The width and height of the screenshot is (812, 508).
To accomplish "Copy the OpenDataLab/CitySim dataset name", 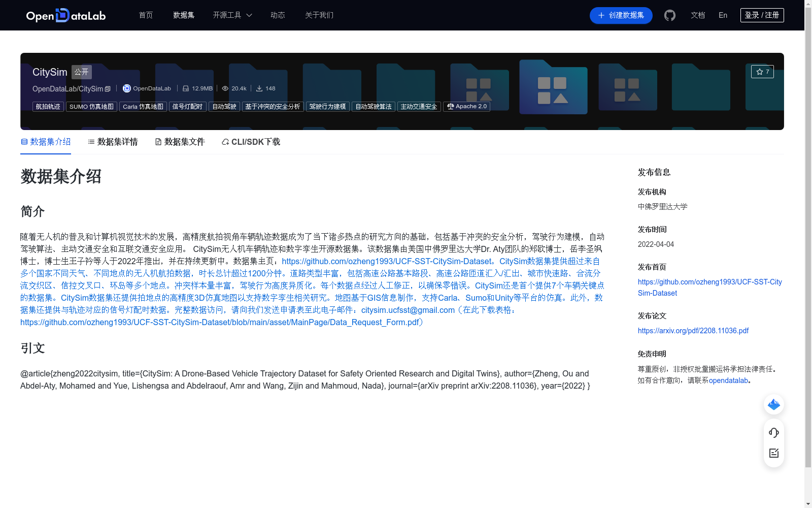I will coord(107,88).
